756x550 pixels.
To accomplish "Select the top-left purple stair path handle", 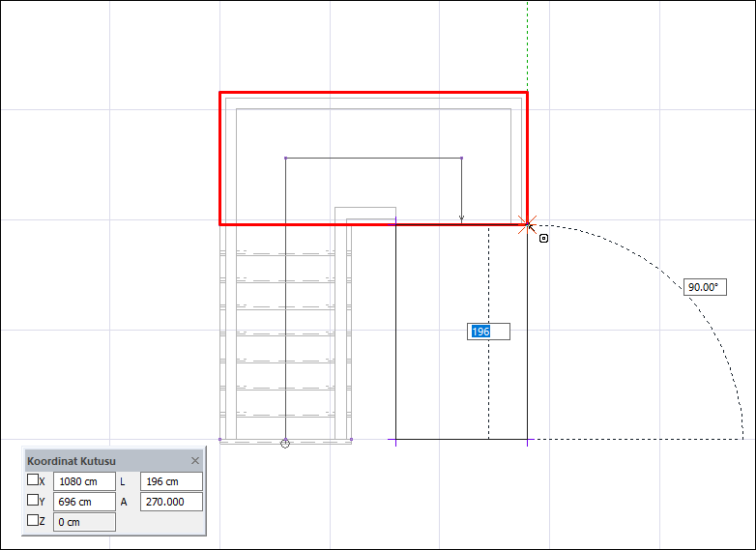I will tap(286, 159).
